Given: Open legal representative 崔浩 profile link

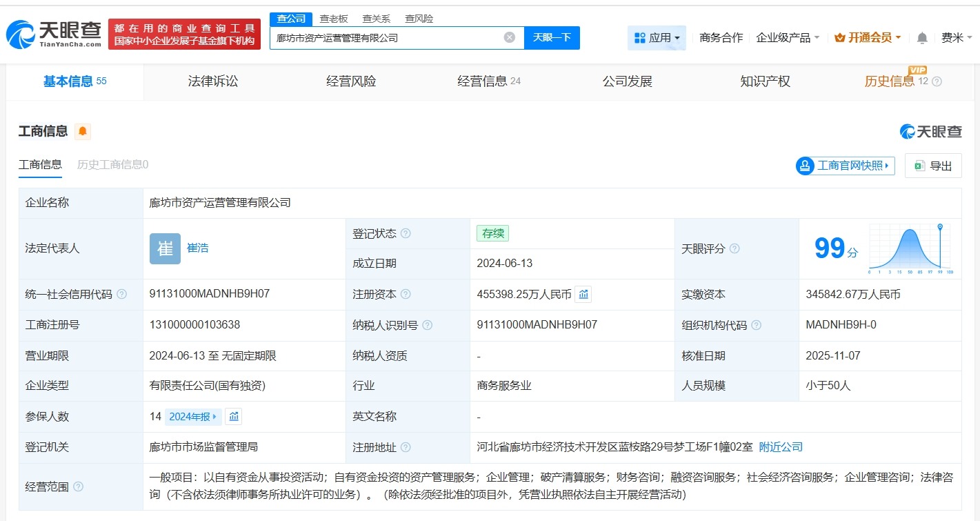Looking at the screenshot, I should [x=197, y=248].
